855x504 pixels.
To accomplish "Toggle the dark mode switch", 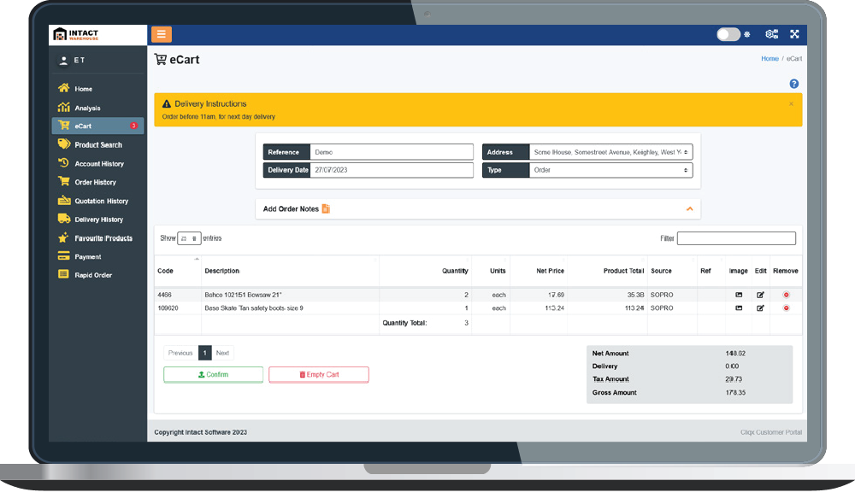I will pos(728,34).
